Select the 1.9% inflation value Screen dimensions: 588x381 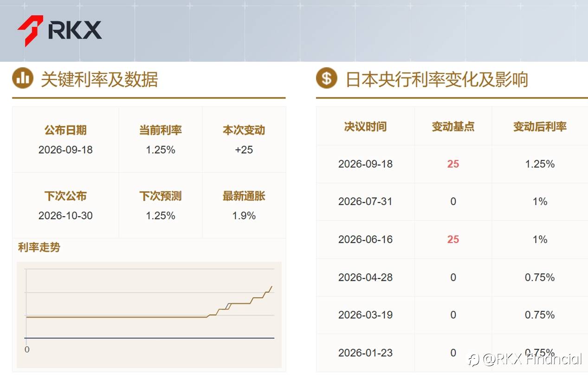pos(244,216)
